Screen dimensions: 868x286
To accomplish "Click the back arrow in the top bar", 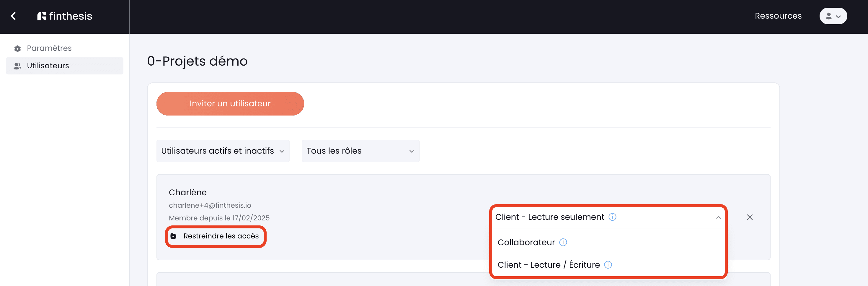I will 14,16.
